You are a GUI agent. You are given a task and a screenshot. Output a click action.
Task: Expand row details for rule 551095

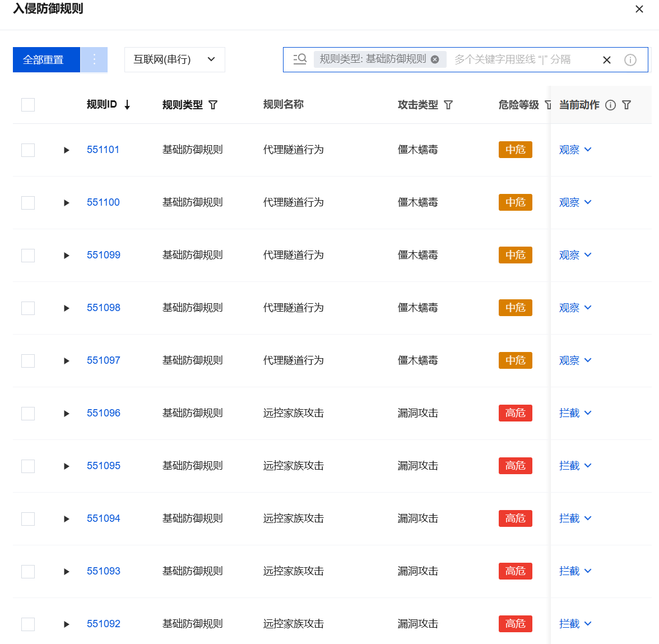pyautogui.click(x=66, y=466)
